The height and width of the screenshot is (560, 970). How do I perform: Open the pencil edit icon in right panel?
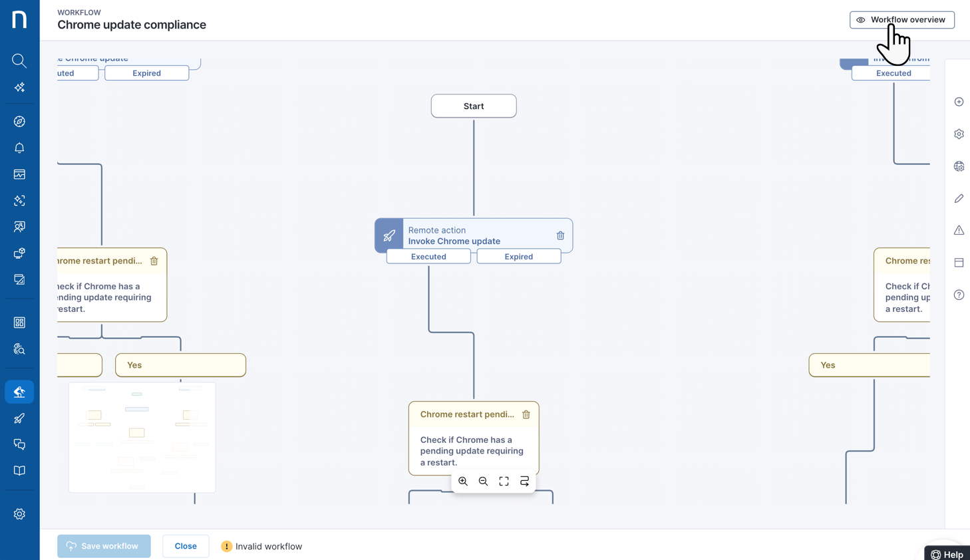tap(959, 198)
